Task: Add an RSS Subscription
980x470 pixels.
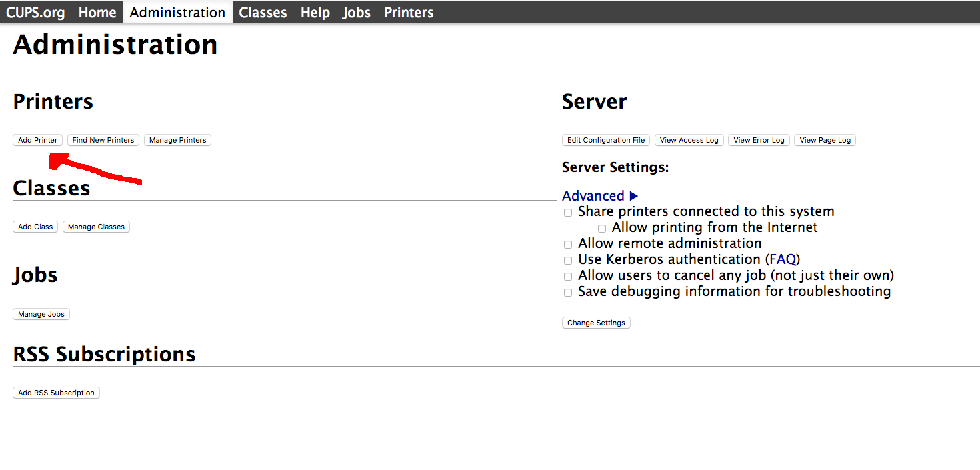Action: pyautogui.click(x=56, y=392)
